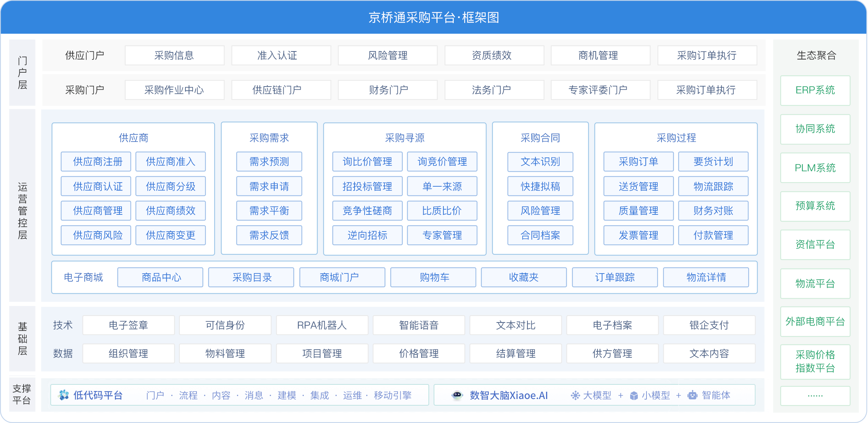Select 银企支付 in technology row

point(709,325)
